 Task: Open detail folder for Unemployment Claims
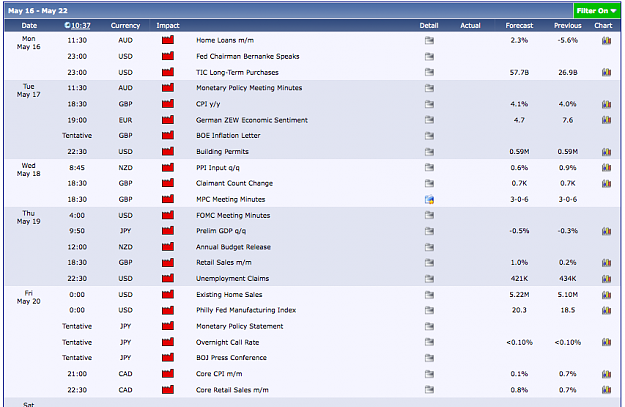(429, 278)
